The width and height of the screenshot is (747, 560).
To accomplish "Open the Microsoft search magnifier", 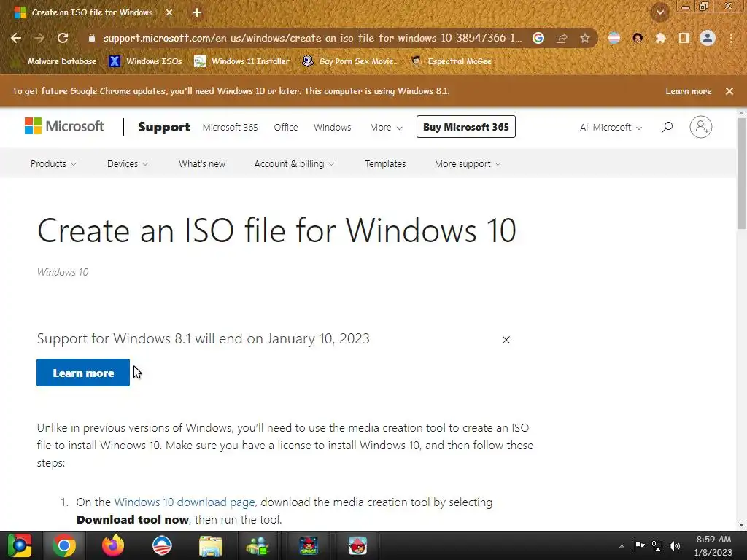I will click(667, 127).
